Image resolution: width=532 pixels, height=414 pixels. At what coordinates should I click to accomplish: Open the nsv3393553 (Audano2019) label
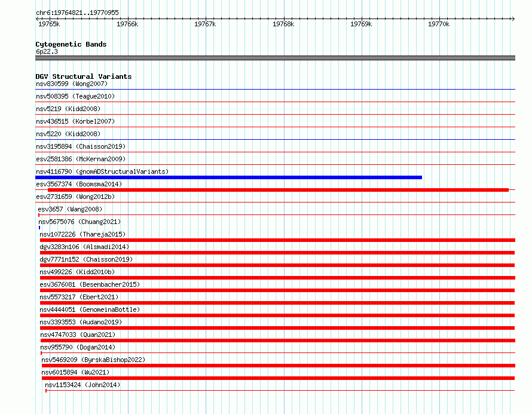(81, 322)
